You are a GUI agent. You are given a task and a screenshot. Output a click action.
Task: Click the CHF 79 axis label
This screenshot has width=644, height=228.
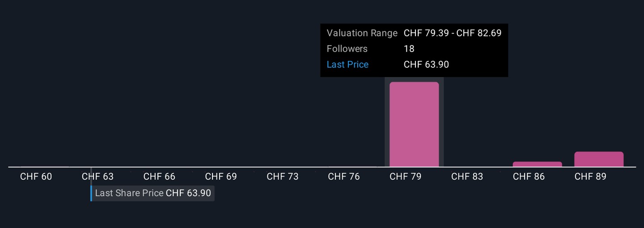point(406,176)
